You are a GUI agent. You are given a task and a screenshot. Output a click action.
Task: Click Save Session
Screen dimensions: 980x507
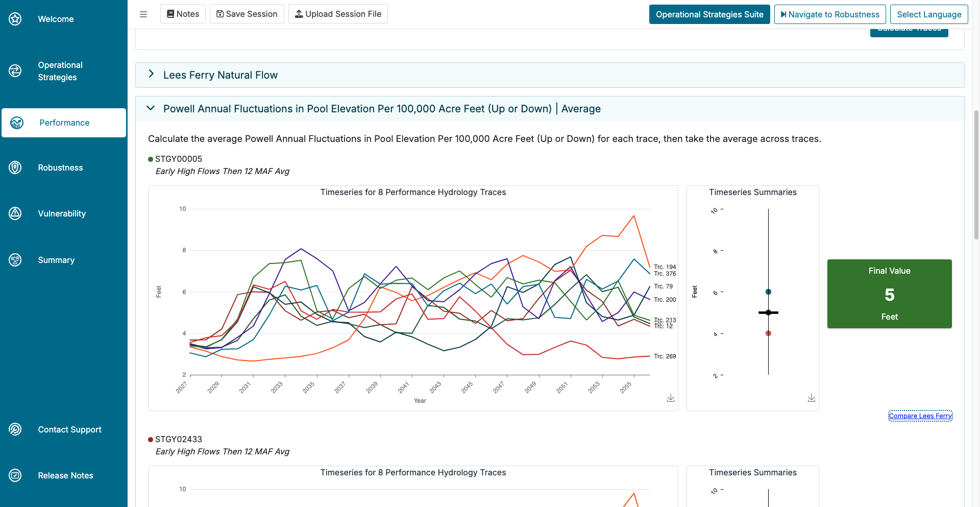click(247, 14)
